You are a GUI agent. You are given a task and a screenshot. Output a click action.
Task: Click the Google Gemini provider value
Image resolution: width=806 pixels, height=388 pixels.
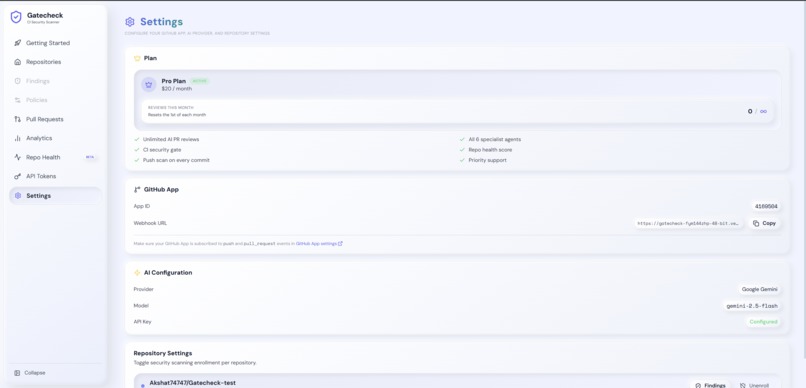759,289
